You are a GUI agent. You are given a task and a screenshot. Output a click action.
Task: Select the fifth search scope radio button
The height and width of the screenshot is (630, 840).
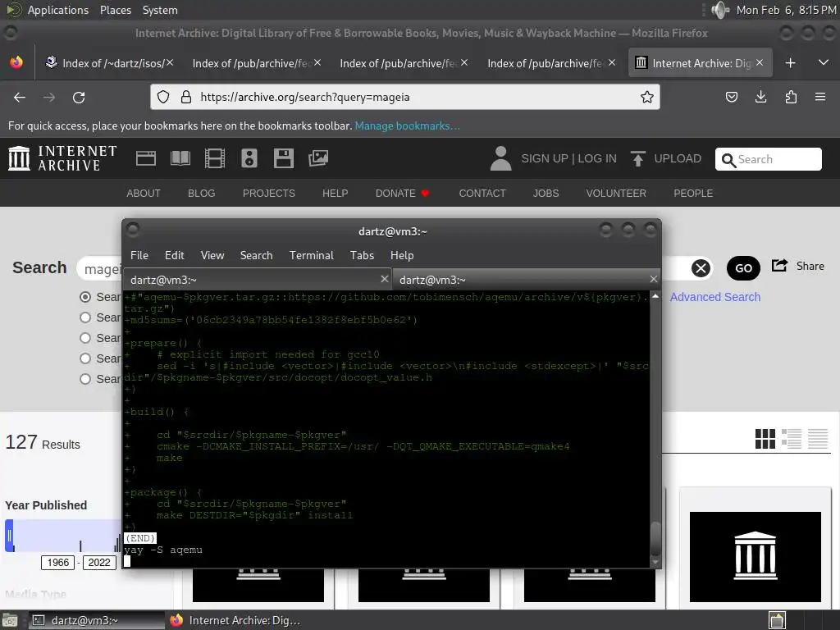[85, 379]
